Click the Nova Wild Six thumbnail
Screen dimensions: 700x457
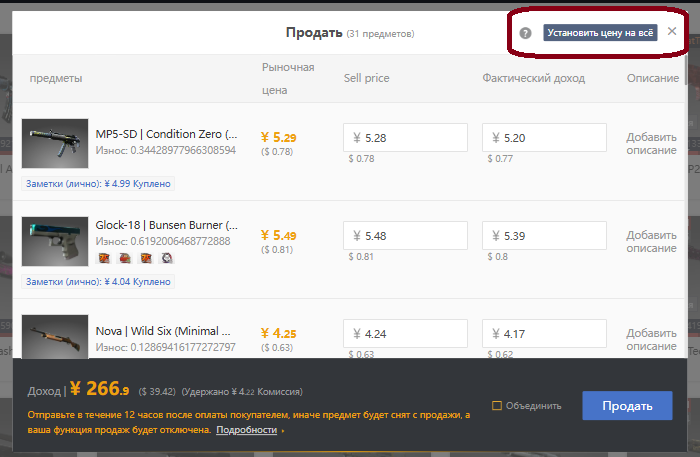click(55, 337)
